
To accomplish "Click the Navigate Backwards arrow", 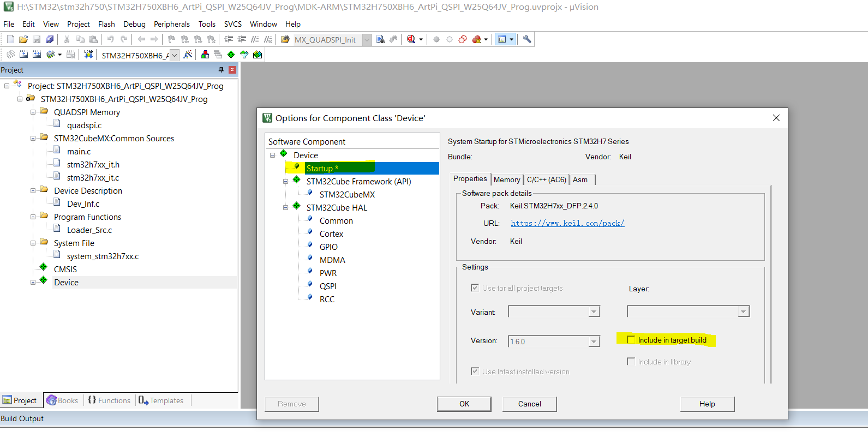I will [x=141, y=39].
